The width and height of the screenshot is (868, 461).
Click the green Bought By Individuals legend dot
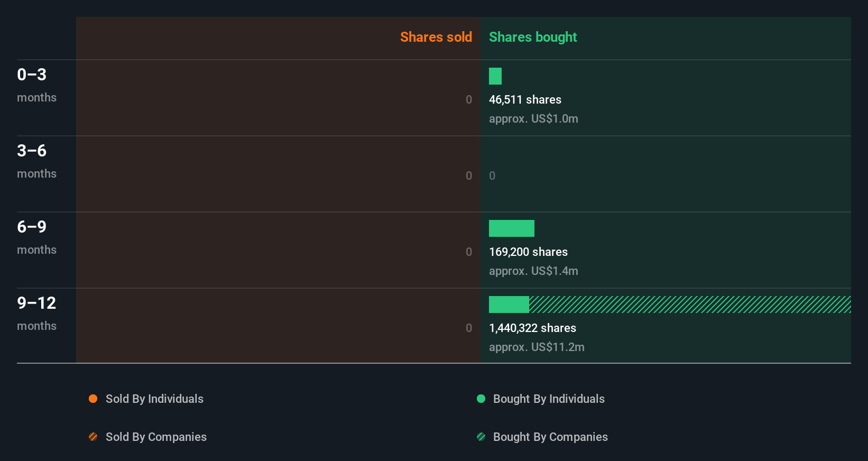tap(481, 399)
